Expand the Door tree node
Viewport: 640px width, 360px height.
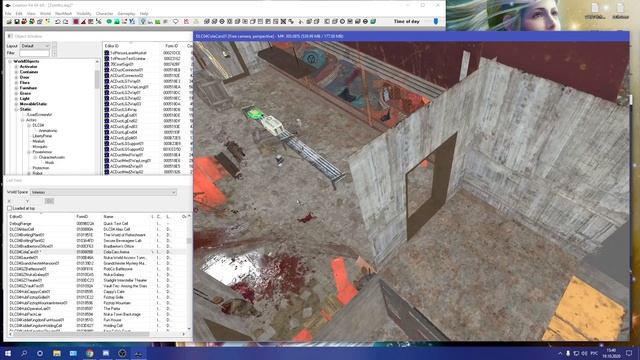click(16, 77)
